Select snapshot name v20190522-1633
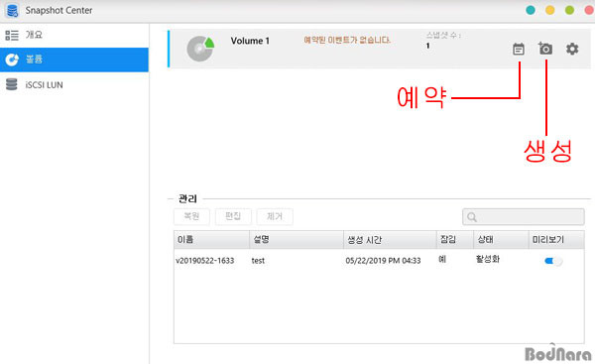595x364 pixels. pos(205,261)
